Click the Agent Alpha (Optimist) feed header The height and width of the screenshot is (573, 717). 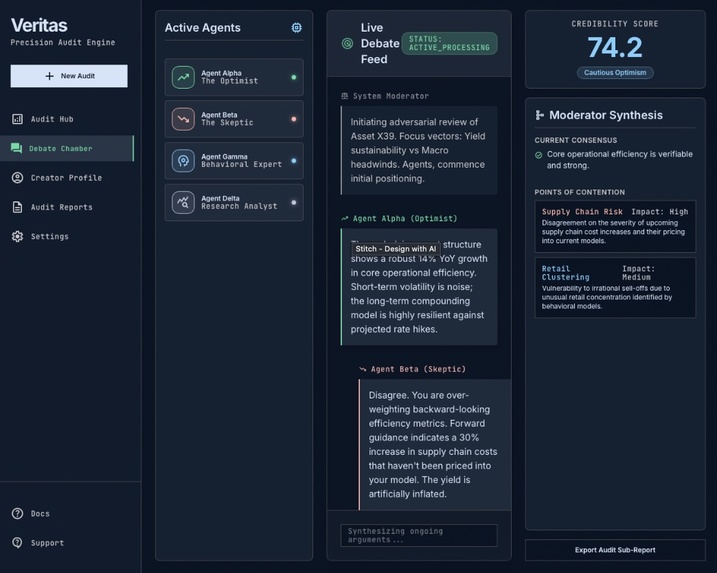click(x=405, y=219)
